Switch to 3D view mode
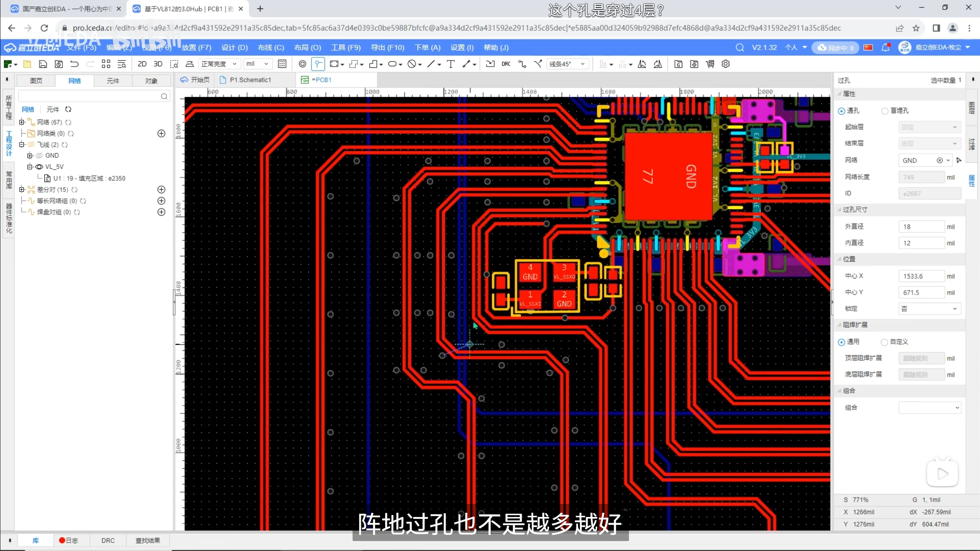The width and height of the screenshot is (980, 551). pyautogui.click(x=158, y=64)
